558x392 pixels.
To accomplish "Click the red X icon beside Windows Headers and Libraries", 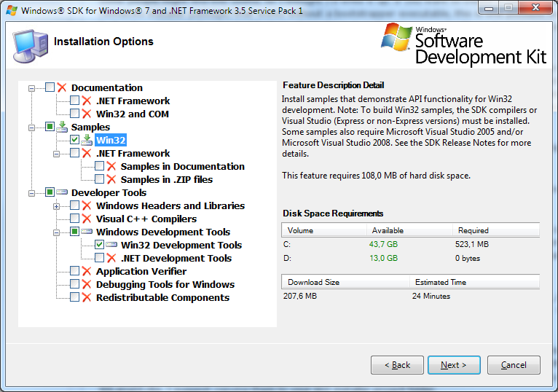I will [x=87, y=205].
